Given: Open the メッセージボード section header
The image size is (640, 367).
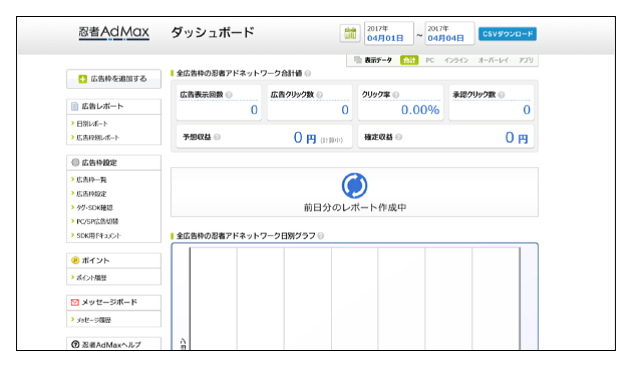Looking at the screenshot, I should click(x=113, y=302).
